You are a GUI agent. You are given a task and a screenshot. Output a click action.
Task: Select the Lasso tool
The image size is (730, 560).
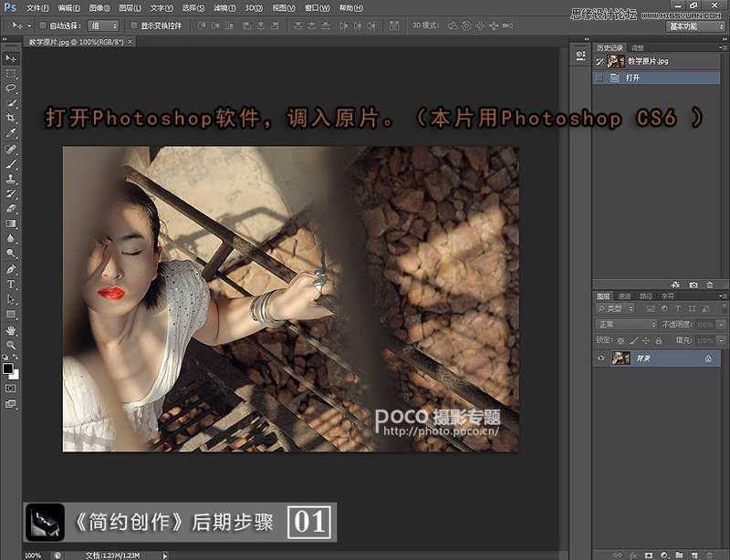[11, 88]
